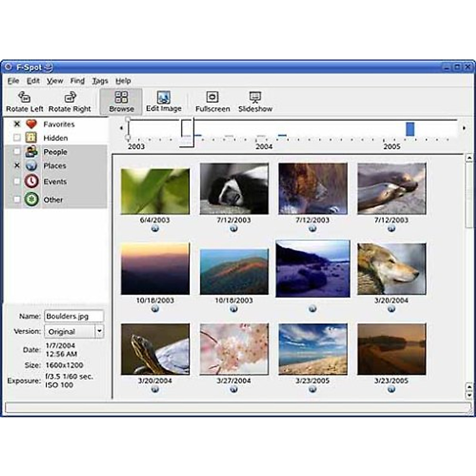476x476 pixels.
Task: Start the Slideshow
Action: click(x=255, y=100)
